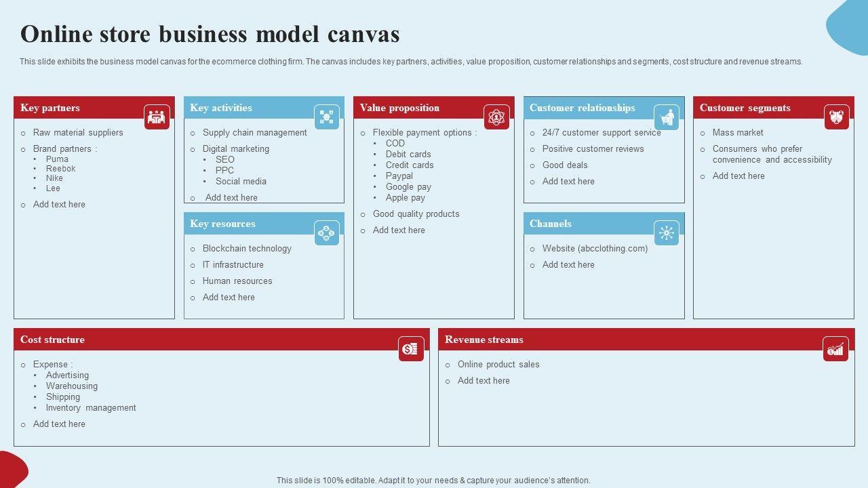Select the 'Good quality products' bullet
This screenshot has height=488, width=868.
416,214
